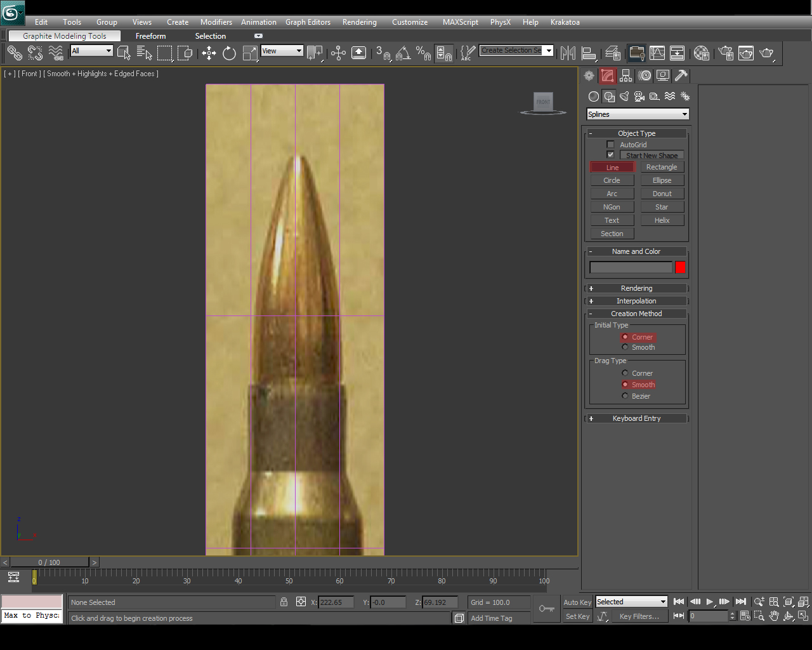This screenshot has width=812, height=650.
Task: Open the Krakatoa menu
Action: 565,22
